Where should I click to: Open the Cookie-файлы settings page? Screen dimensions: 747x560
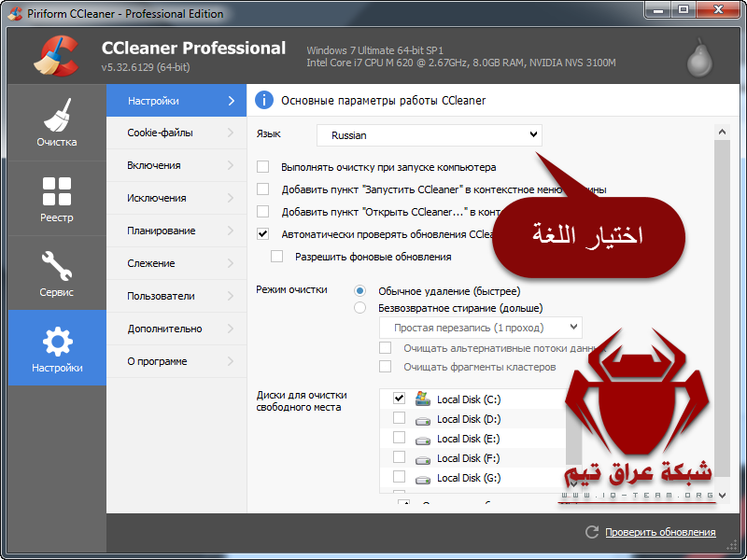pyautogui.click(x=176, y=133)
